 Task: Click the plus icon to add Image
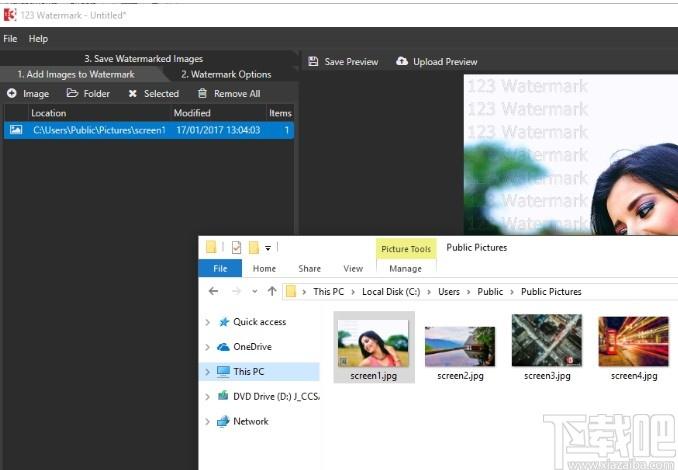coord(12,93)
